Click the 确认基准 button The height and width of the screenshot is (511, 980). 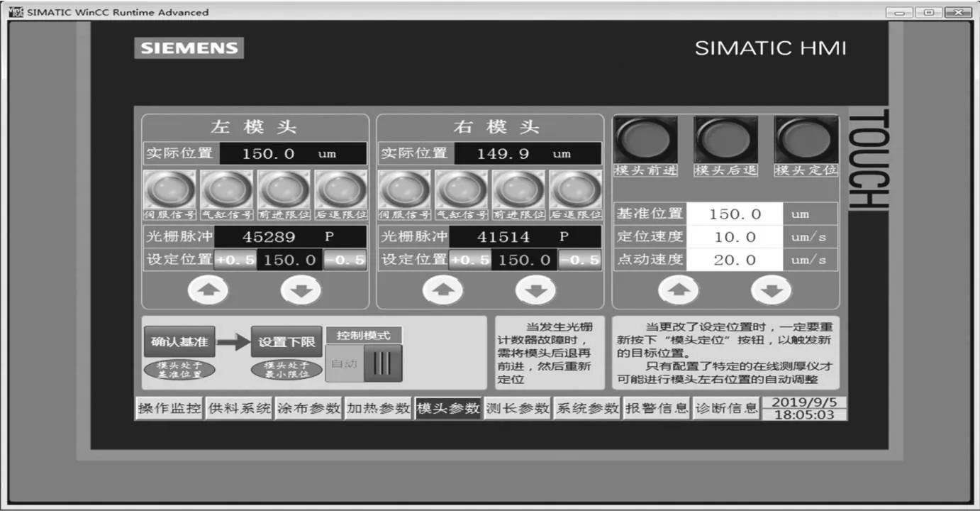tap(179, 342)
